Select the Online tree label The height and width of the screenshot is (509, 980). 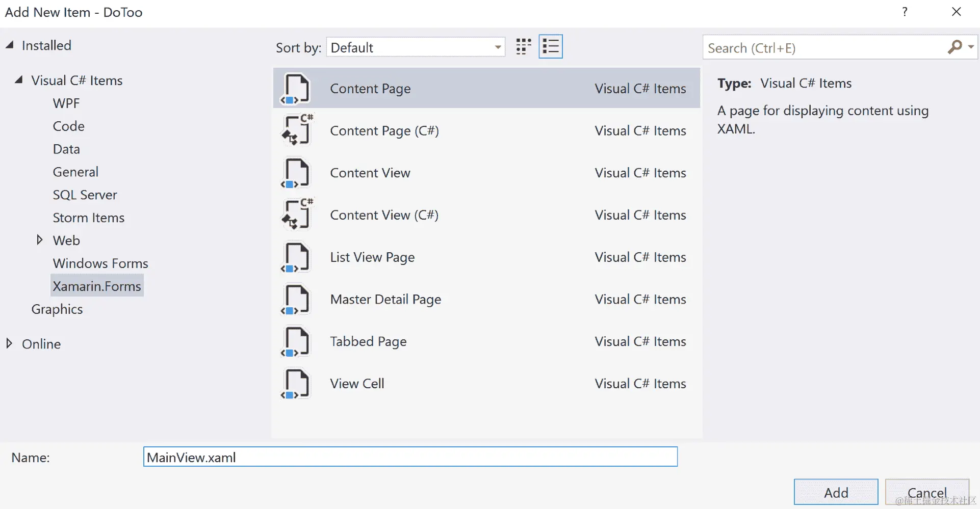(x=41, y=344)
